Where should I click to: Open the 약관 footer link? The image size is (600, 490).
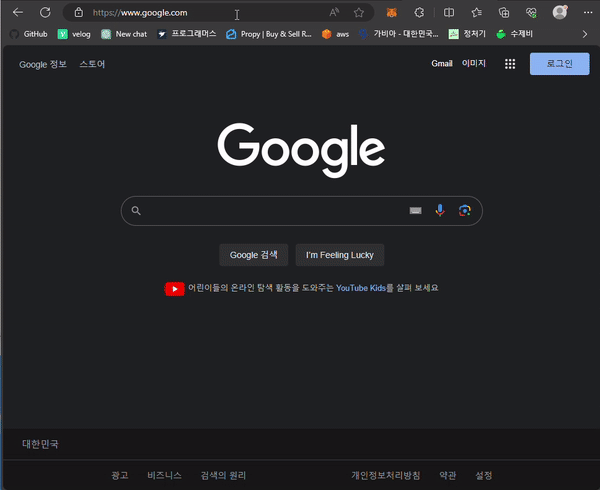[448, 475]
